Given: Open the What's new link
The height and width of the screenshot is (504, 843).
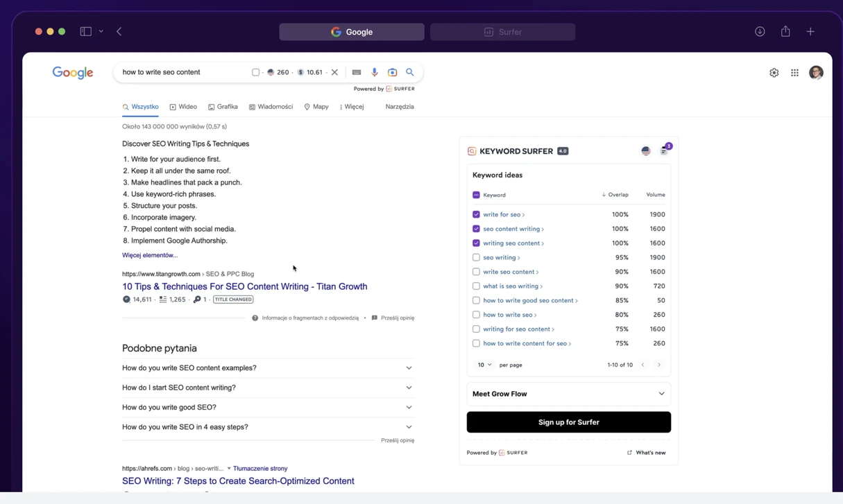Looking at the screenshot, I should pyautogui.click(x=647, y=453).
